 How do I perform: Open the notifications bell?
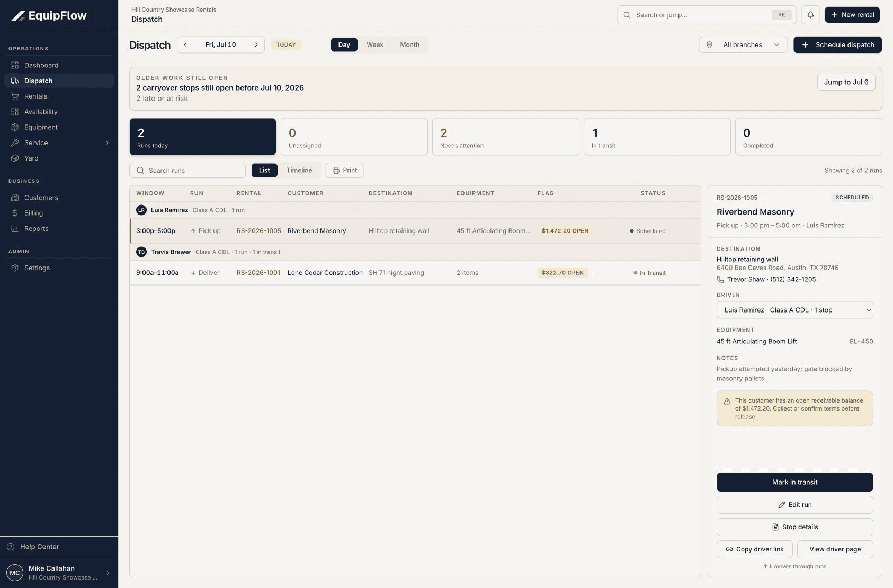[x=810, y=15]
